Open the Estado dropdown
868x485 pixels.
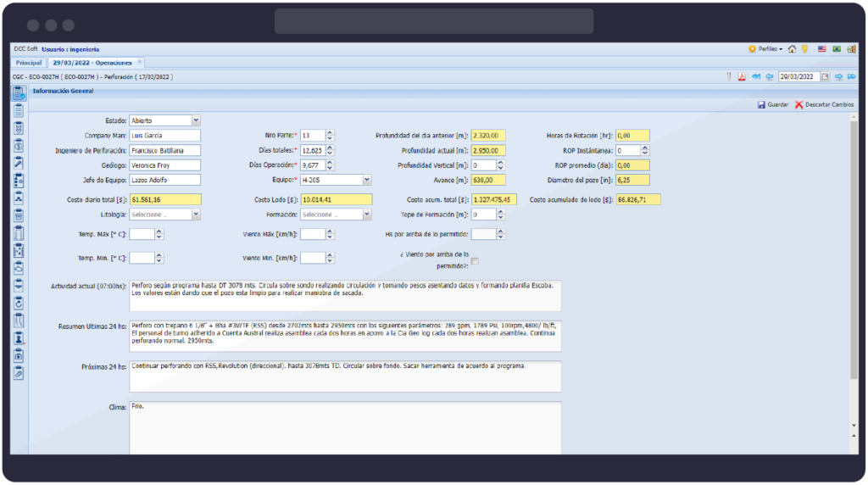tap(196, 120)
